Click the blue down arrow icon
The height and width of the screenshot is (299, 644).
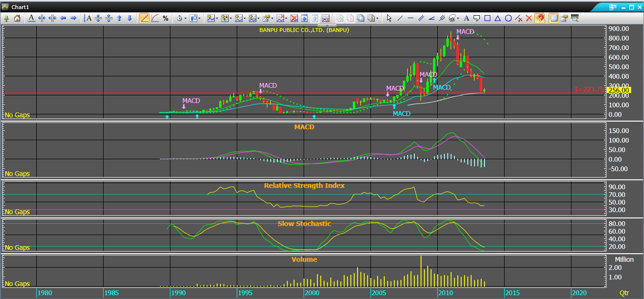[x=129, y=18]
